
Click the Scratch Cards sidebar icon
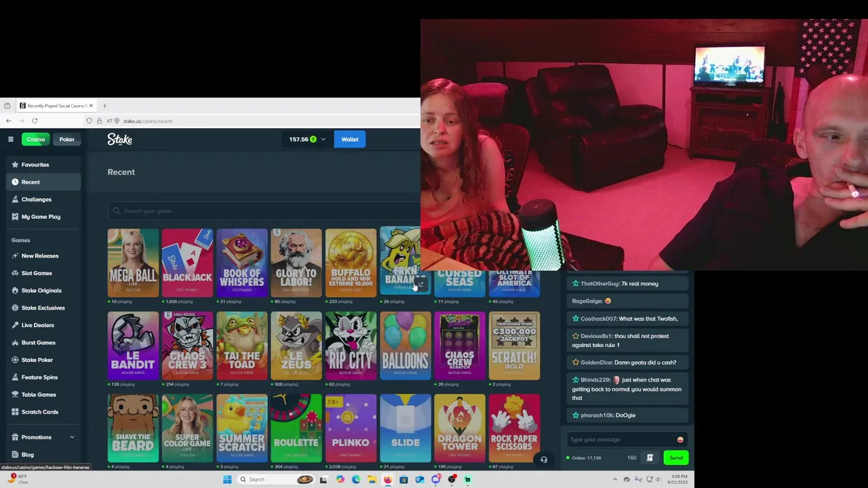15,412
